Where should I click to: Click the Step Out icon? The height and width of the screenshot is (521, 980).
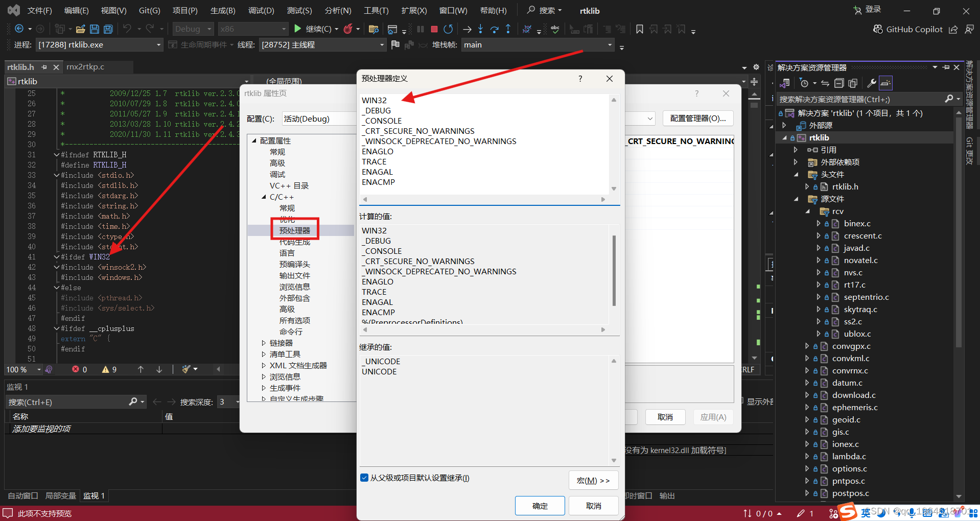pyautogui.click(x=508, y=29)
